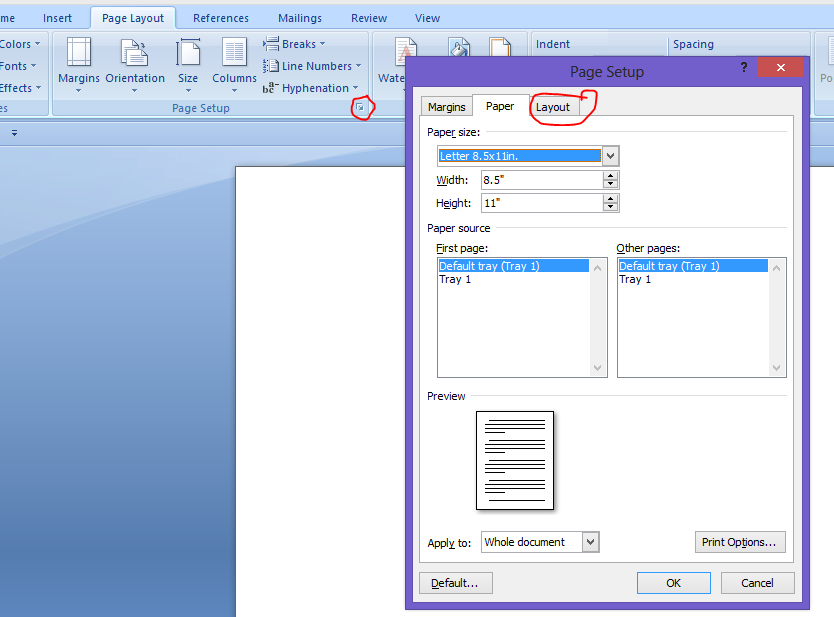This screenshot has height=617, width=834.
Task: Click the Print Options button
Action: 740,542
